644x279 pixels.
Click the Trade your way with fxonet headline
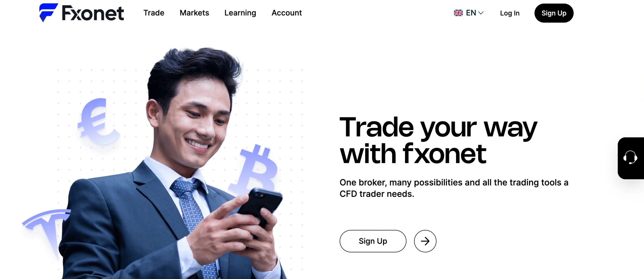438,140
